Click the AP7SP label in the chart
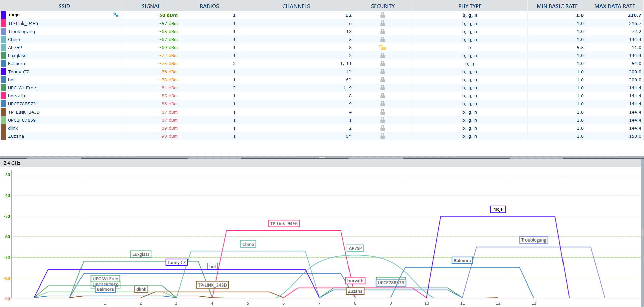The height and width of the screenshot is (307, 644). 355,248
